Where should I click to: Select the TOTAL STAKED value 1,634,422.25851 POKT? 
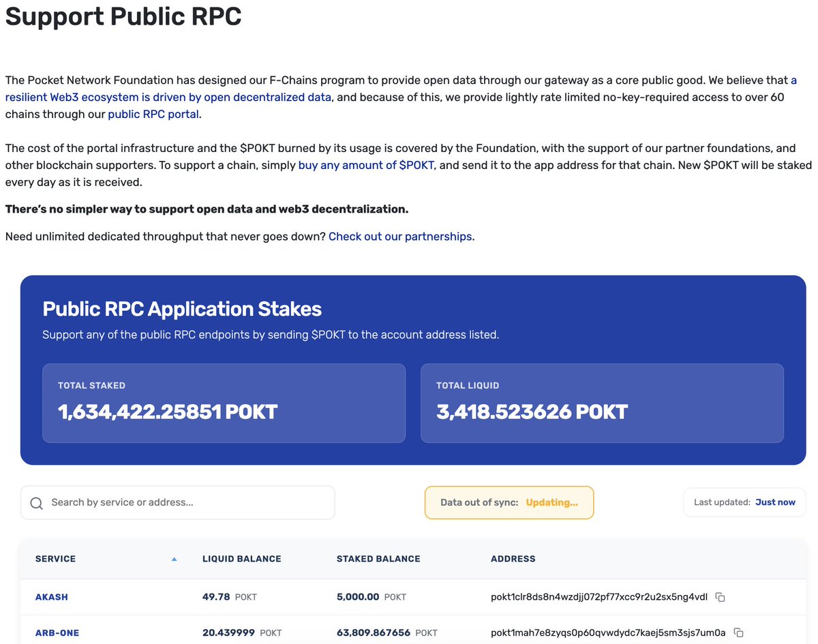[168, 412]
